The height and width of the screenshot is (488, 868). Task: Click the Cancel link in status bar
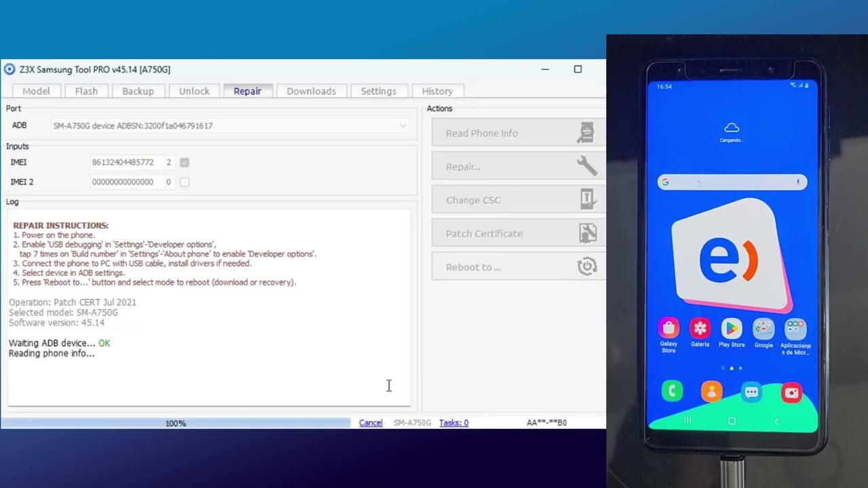pyautogui.click(x=371, y=422)
